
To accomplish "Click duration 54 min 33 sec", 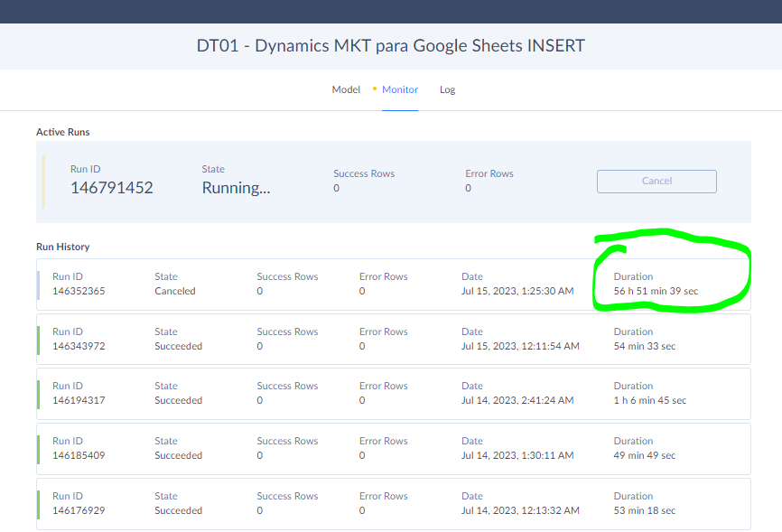I will [645, 346].
